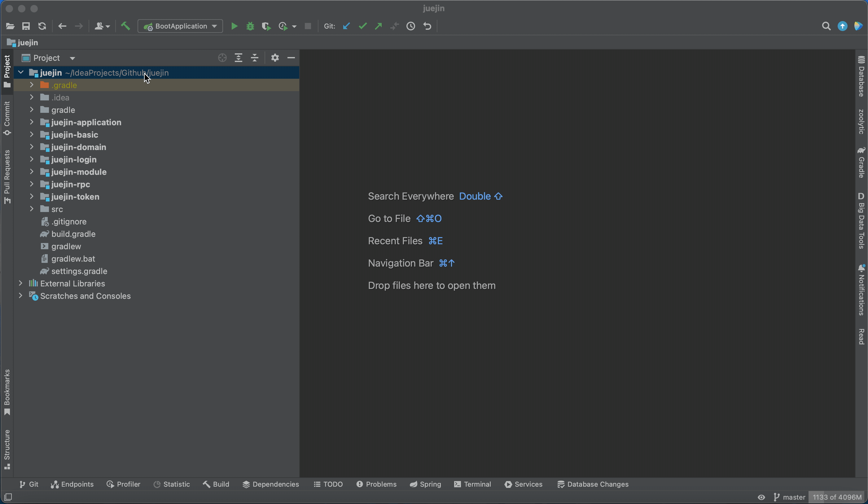Image resolution: width=868 pixels, height=504 pixels.
Task: Toggle tool window bars icon bottom left
Action: click(8, 497)
